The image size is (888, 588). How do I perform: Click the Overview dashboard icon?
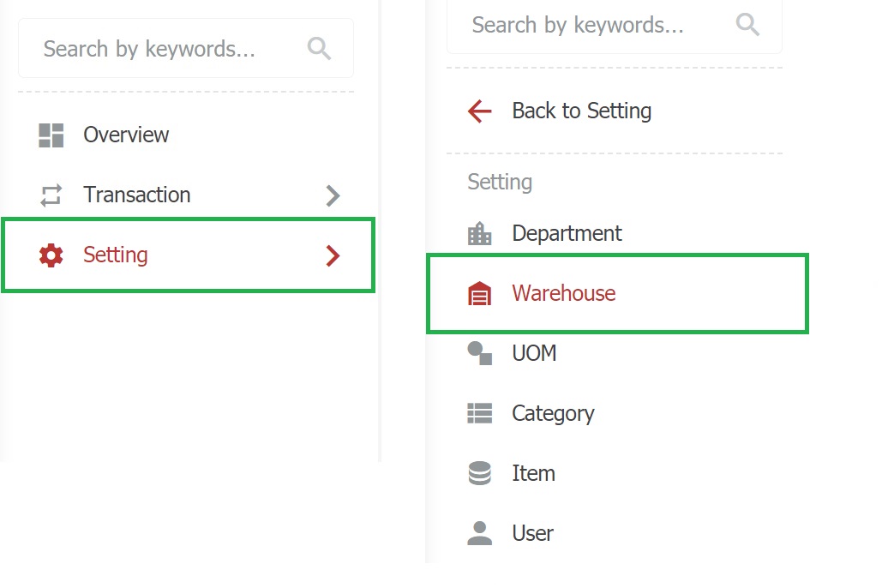coord(51,135)
